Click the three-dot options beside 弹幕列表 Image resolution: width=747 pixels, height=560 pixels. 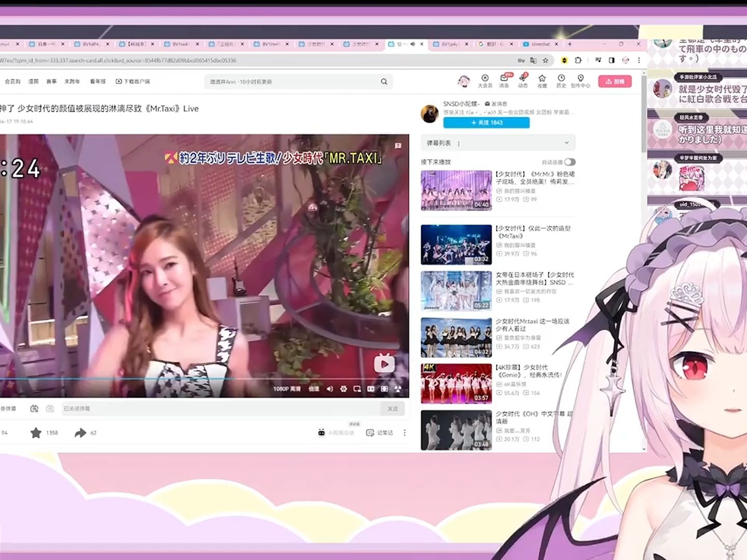459,143
